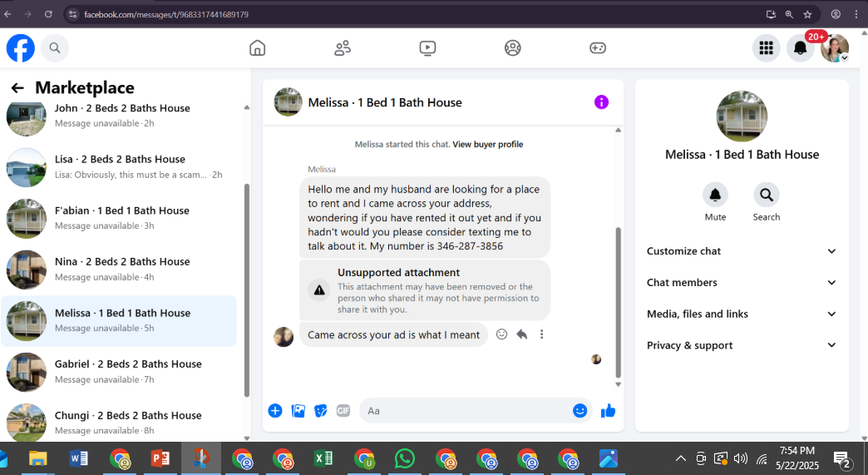Open the notifications bell with 20+ badge

coord(801,48)
